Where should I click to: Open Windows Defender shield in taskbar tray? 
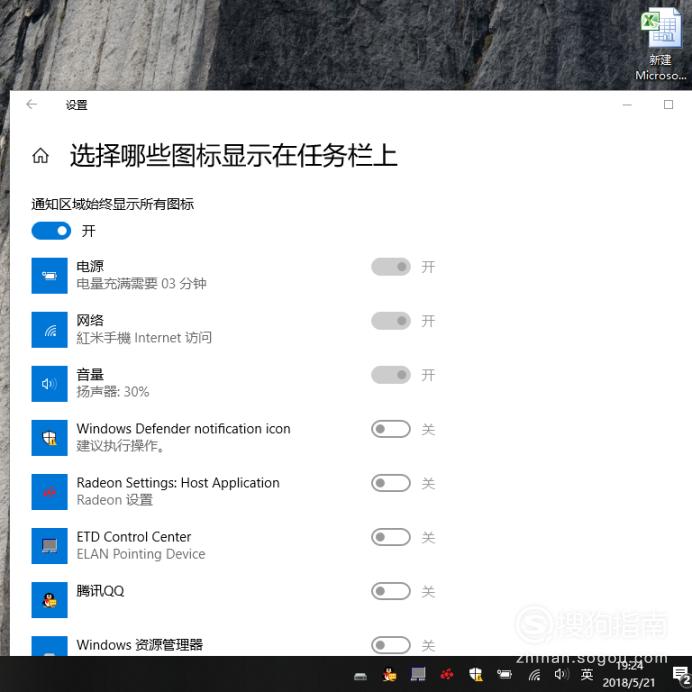(x=476, y=674)
